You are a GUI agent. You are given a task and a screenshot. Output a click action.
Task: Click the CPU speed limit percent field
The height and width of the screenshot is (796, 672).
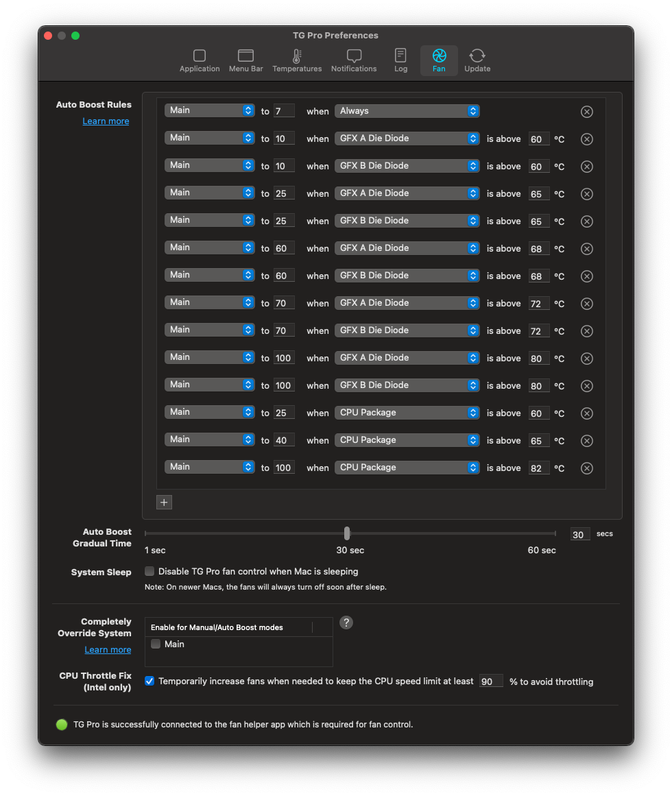click(491, 682)
